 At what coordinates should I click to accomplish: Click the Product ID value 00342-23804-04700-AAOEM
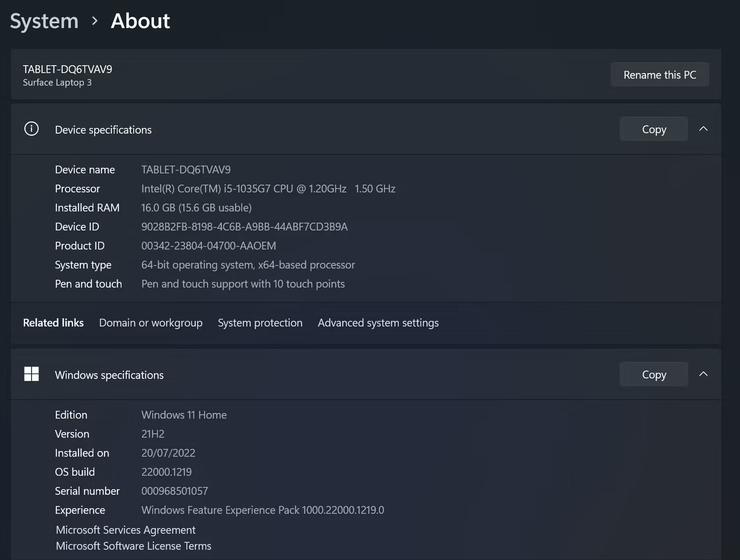(x=209, y=246)
